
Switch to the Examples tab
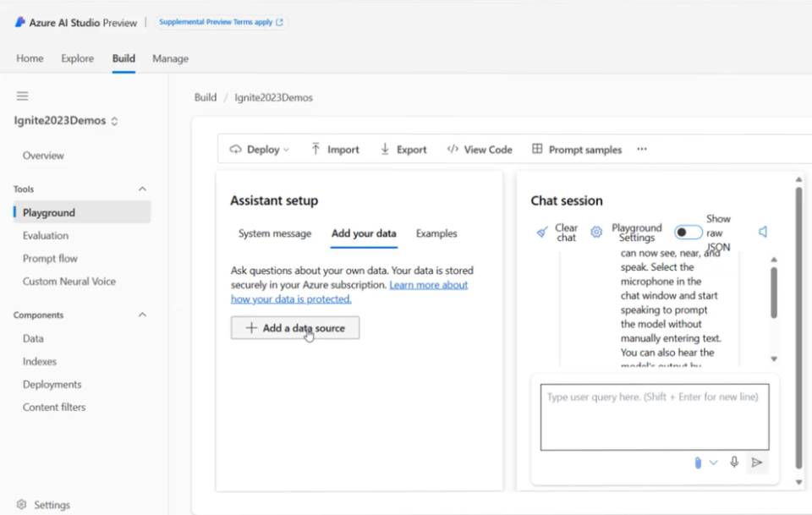(436, 233)
